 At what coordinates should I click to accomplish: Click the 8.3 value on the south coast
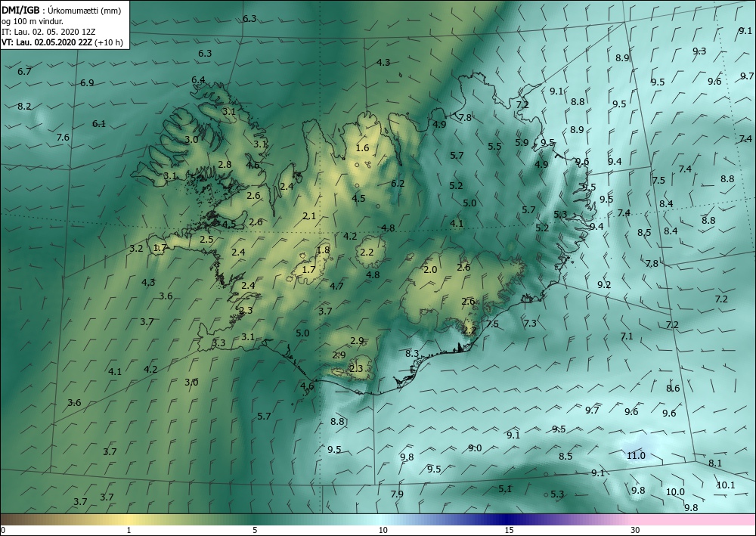[412, 353]
